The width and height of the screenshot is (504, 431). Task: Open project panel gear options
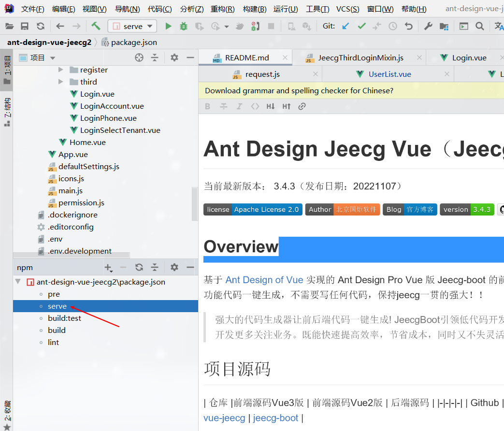click(174, 57)
